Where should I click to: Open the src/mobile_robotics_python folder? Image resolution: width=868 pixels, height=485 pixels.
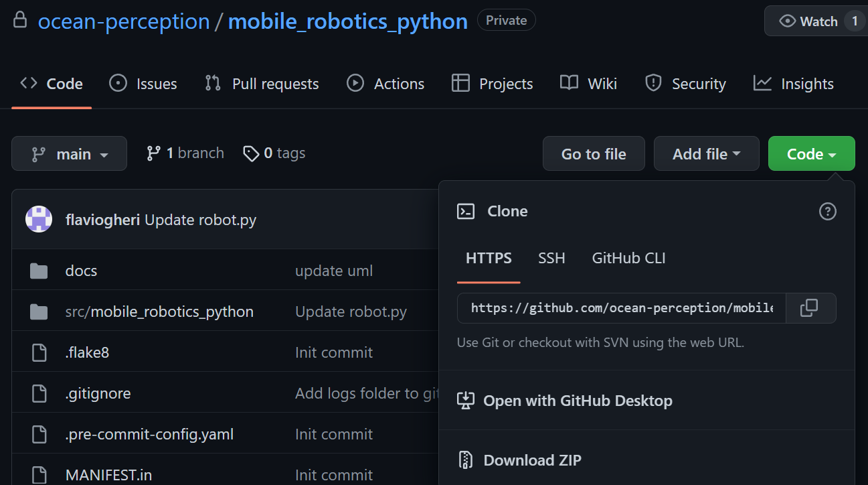coord(159,311)
